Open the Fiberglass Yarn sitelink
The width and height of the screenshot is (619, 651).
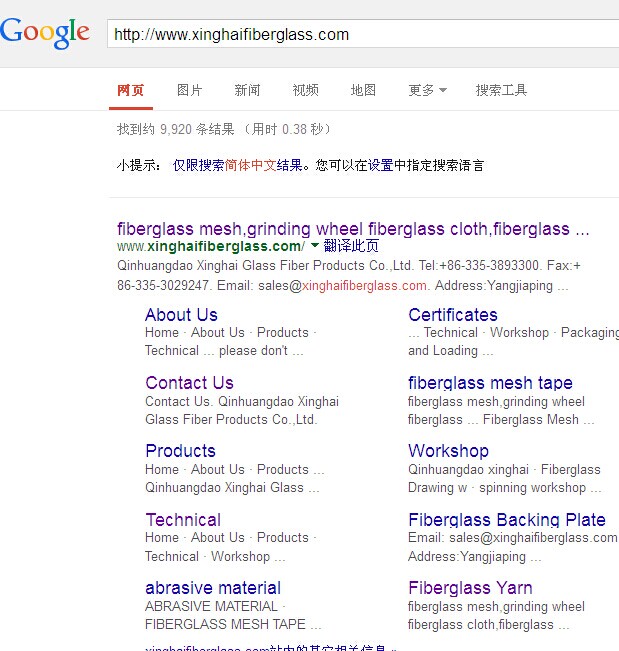(x=470, y=588)
